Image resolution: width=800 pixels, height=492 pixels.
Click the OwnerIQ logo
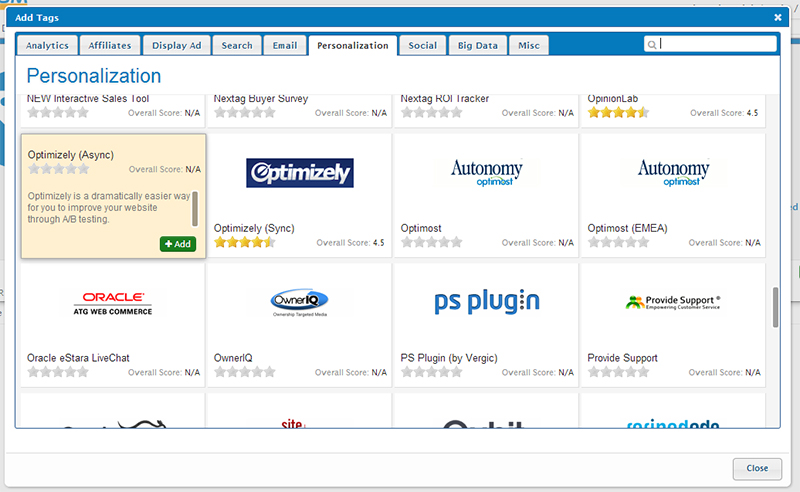tap(299, 302)
